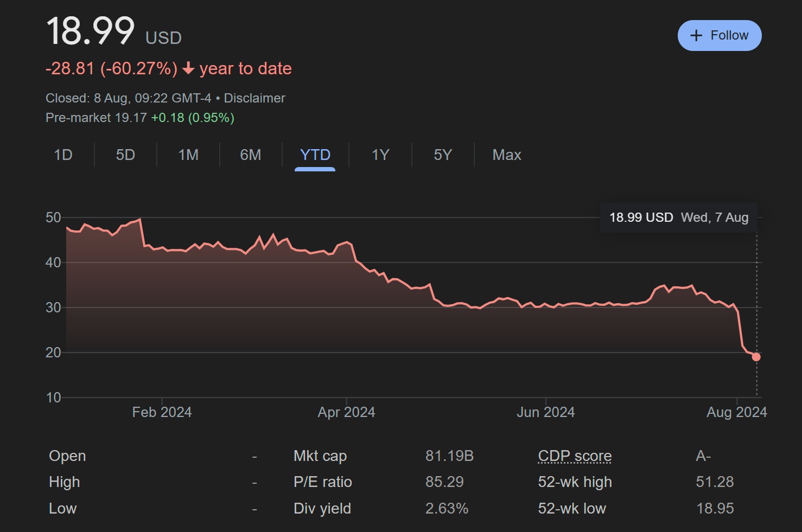
Task: Switch to the 5D chart range
Action: click(125, 155)
